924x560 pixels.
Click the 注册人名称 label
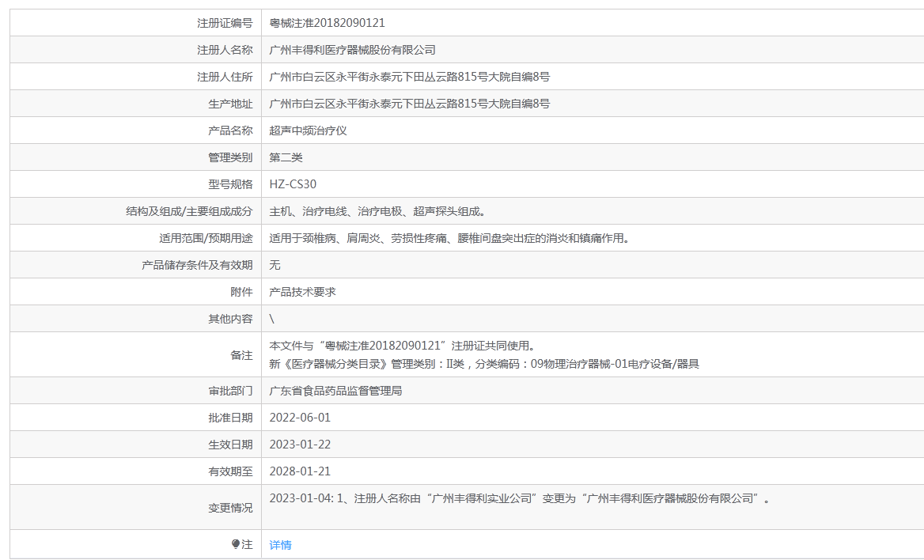coord(225,50)
